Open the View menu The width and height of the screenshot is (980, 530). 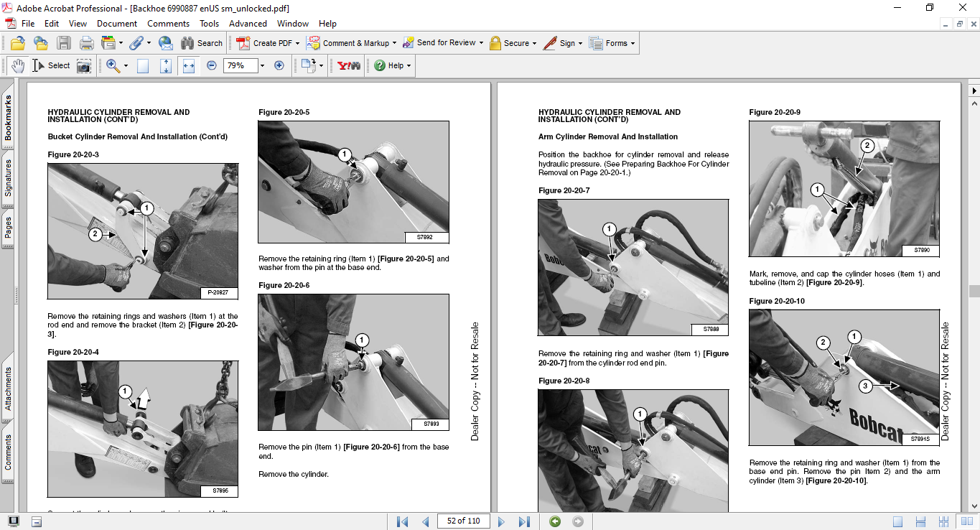click(78, 23)
